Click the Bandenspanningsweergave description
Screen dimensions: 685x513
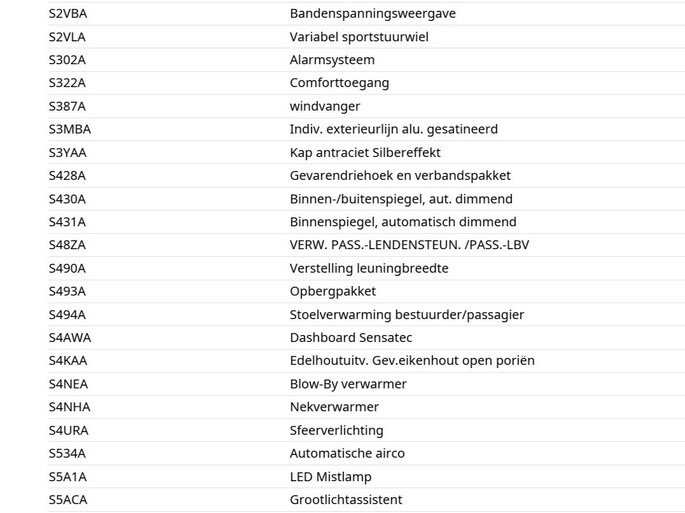[373, 14]
